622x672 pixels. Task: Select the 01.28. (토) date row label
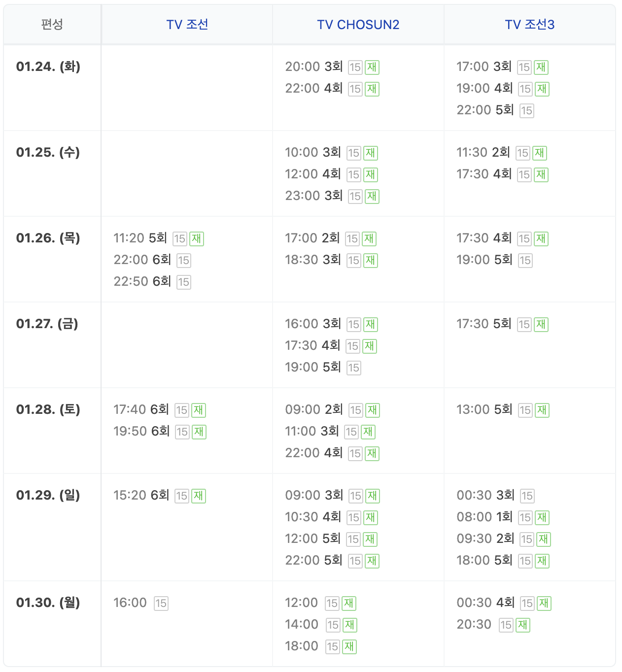pos(48,409)
